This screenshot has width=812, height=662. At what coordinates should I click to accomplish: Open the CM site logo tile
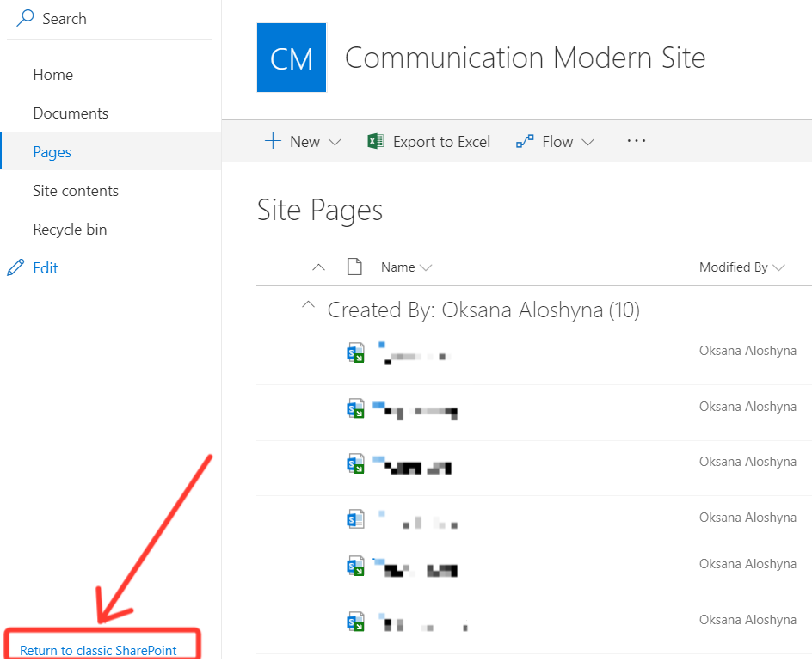[292, 58]
